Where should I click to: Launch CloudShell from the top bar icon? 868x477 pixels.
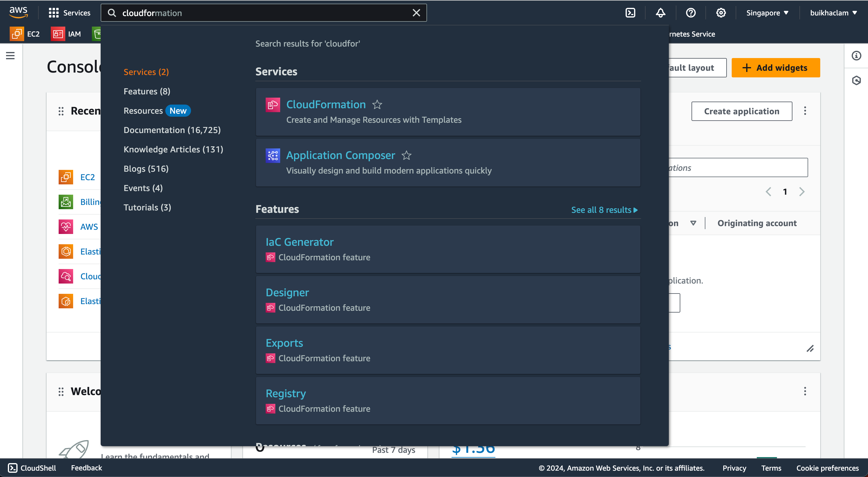630,13
